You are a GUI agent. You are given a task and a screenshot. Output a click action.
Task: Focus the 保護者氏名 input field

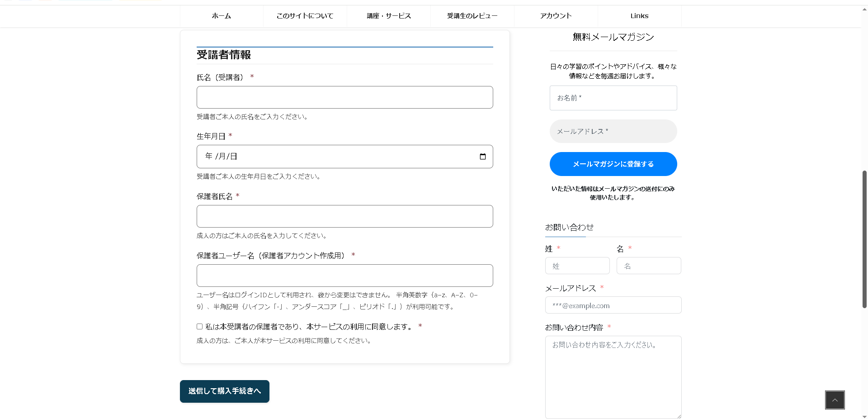pyautogui.click(x=344, y=216)
